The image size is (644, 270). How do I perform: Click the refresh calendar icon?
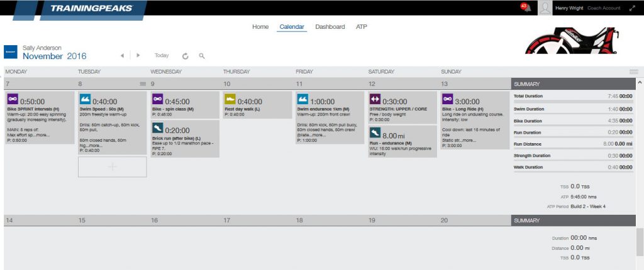186,56
